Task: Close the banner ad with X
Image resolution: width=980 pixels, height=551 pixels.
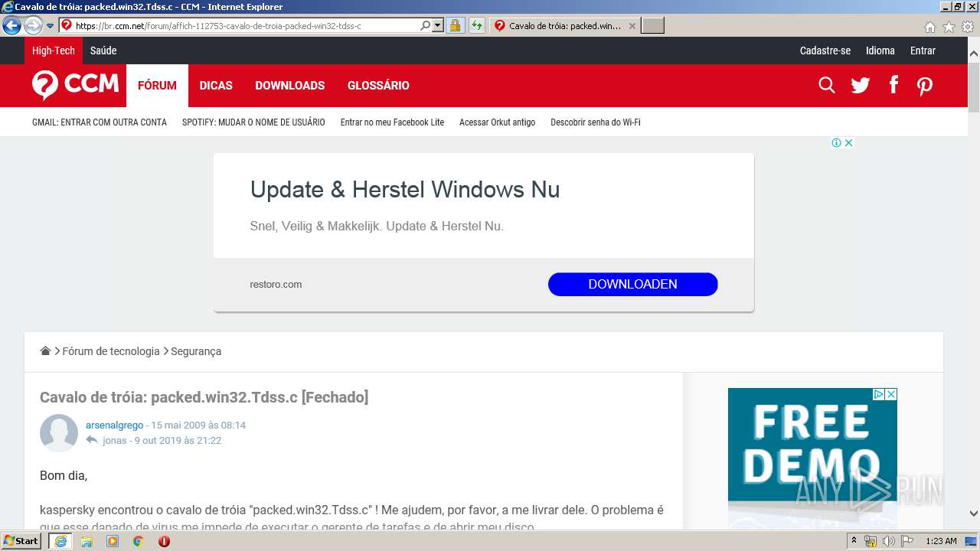Action: pyautogui.click(x=848, y=143)
